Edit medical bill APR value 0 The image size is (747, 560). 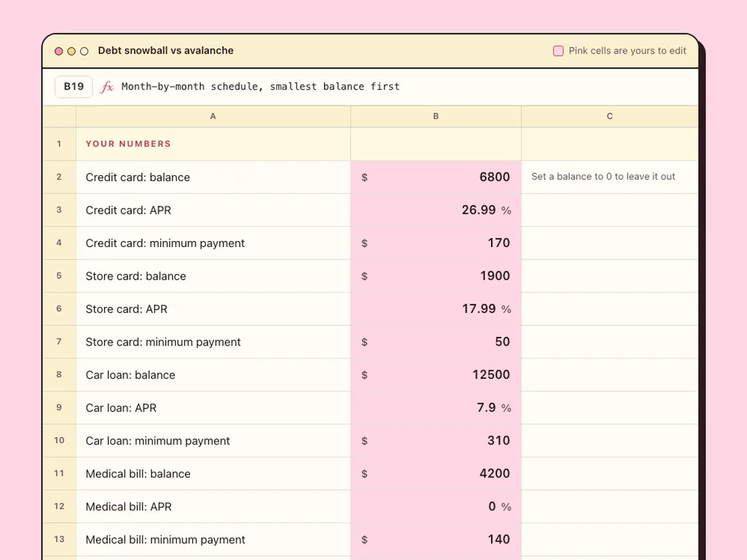(x=436, y=506)
